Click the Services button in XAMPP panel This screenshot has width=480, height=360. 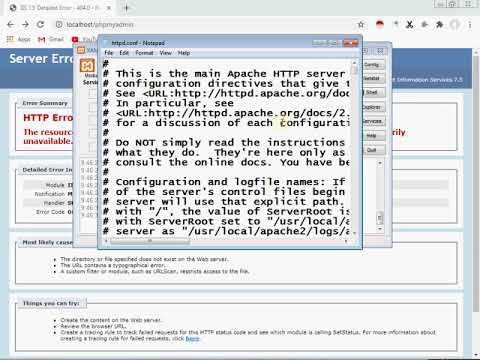(x=373, y=121)
